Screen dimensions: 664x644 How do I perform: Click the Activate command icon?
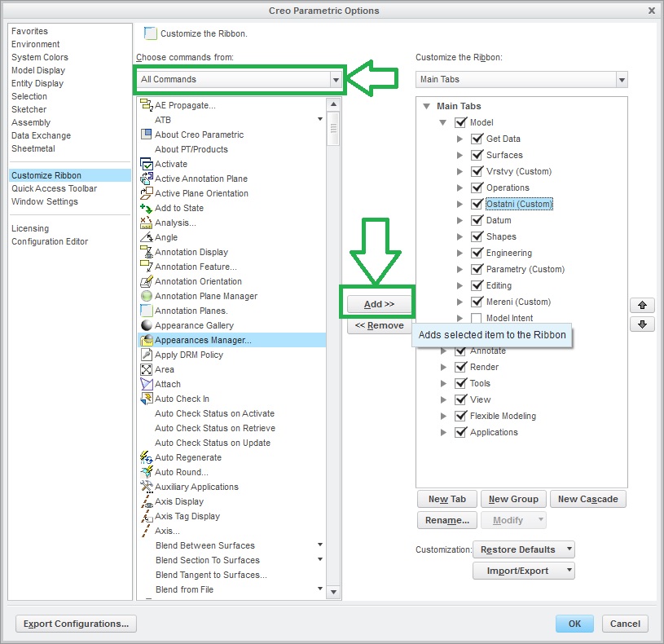146,164
